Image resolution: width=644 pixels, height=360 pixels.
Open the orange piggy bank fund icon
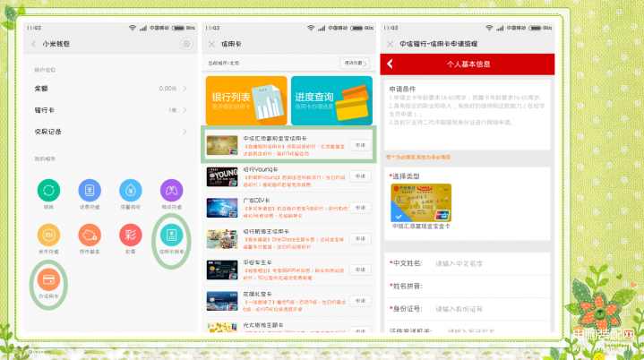point(90,235)
